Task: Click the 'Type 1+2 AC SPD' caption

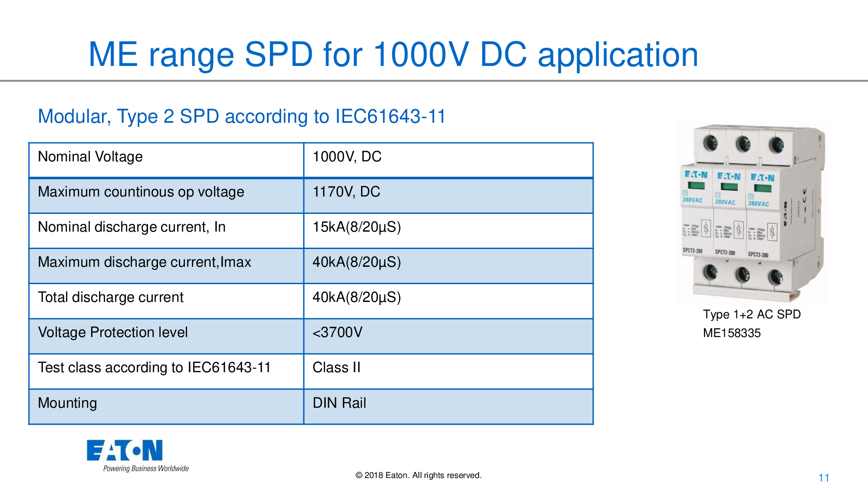Action: coord(752,314)
